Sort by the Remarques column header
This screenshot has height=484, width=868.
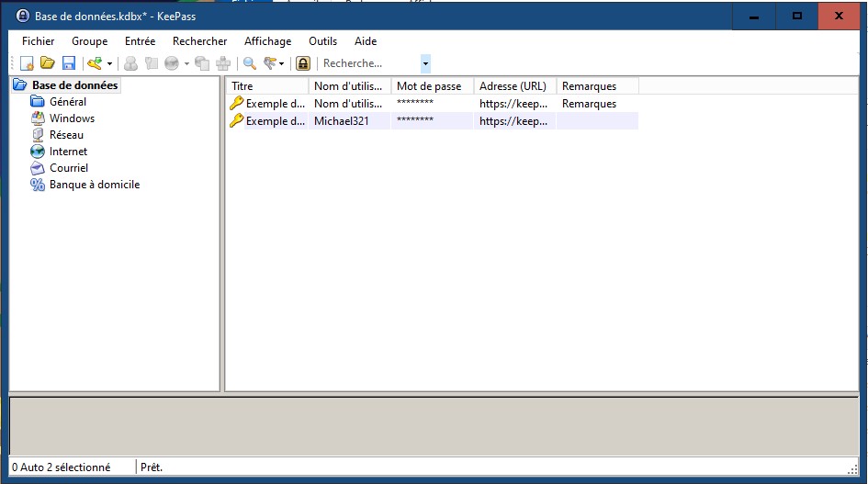[597, 85]
